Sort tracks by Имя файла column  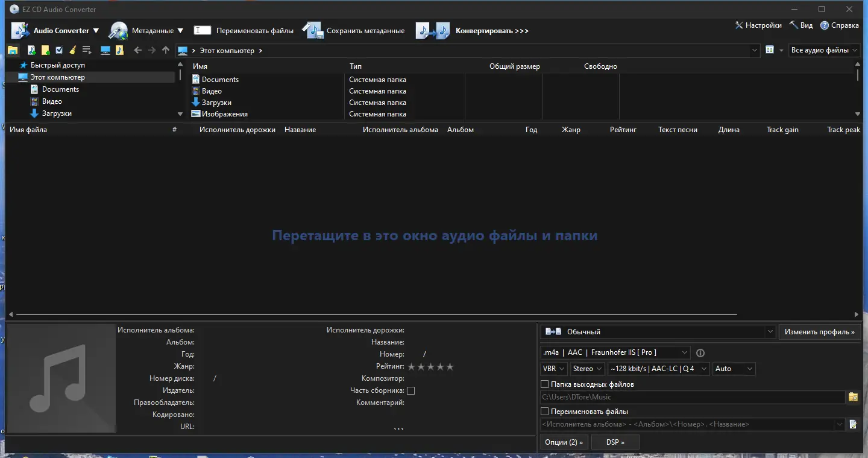(x=28, y=130)
